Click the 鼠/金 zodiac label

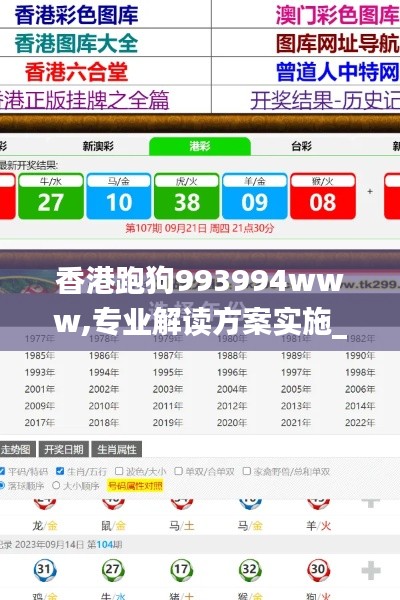113,526
